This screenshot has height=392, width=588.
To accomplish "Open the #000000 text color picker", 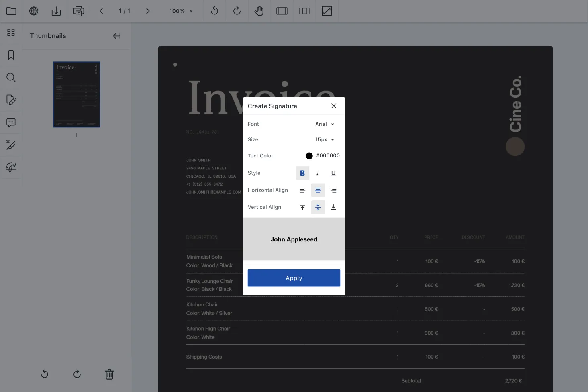I will pos(309,156).
